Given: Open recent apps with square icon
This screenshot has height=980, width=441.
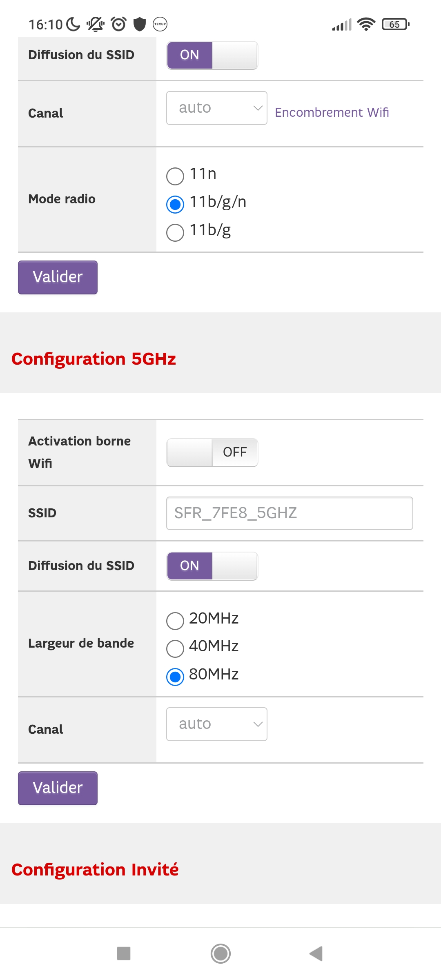Looking at the screenshot, I should [x=124, y=954].
